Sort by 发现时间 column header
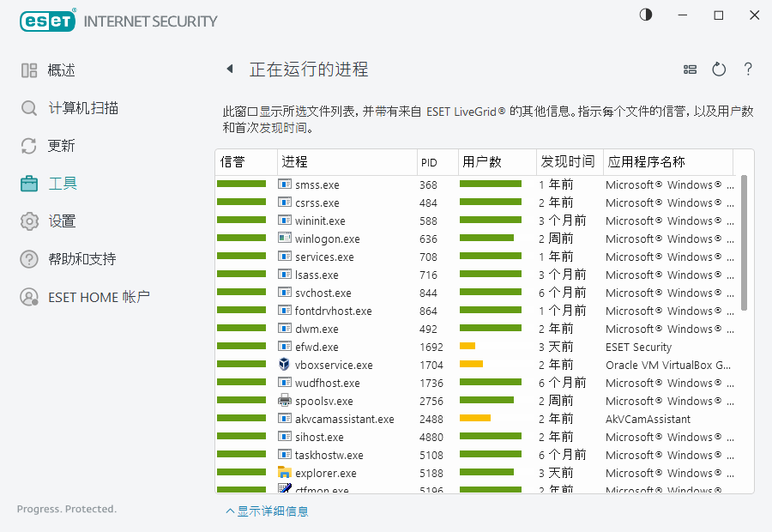The image size is (772, 532). pyautogui.click(x=566, y=162)
